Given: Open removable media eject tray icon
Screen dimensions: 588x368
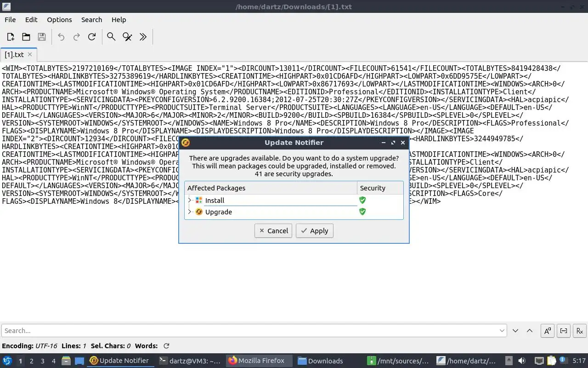Looking at the screenshot, I should tap(509, 361).
